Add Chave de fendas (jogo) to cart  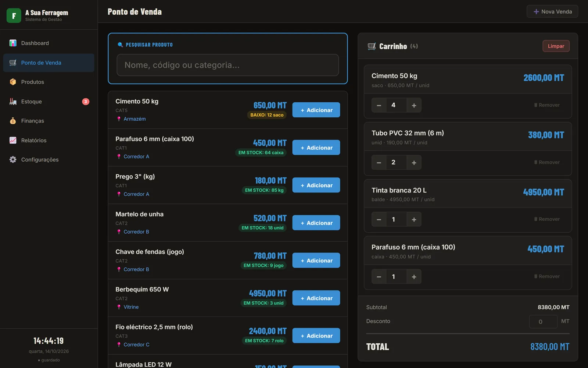tap(316, 260)
